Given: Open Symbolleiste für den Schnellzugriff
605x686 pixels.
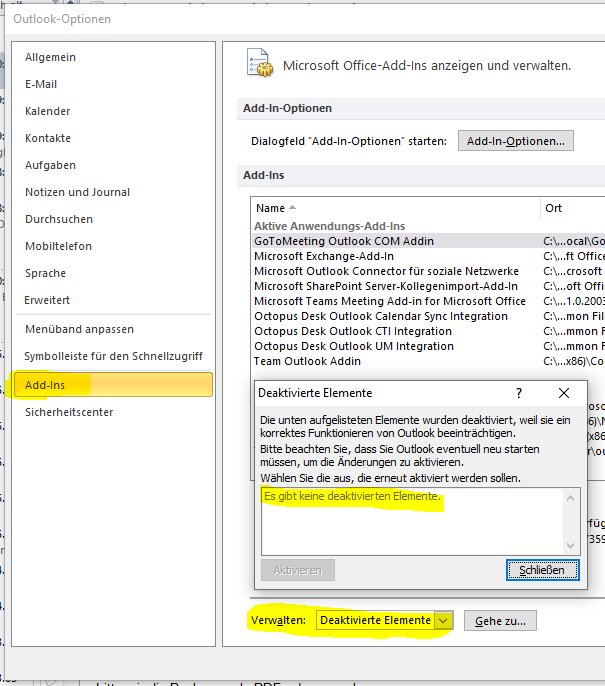Looking at the screenshot, I should 114,356.
